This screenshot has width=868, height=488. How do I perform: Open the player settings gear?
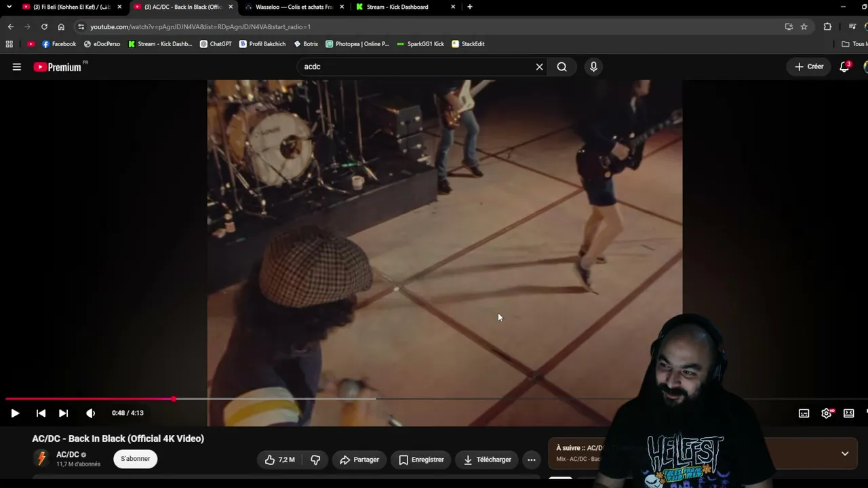pyautogui.click(x=826, y=413)
